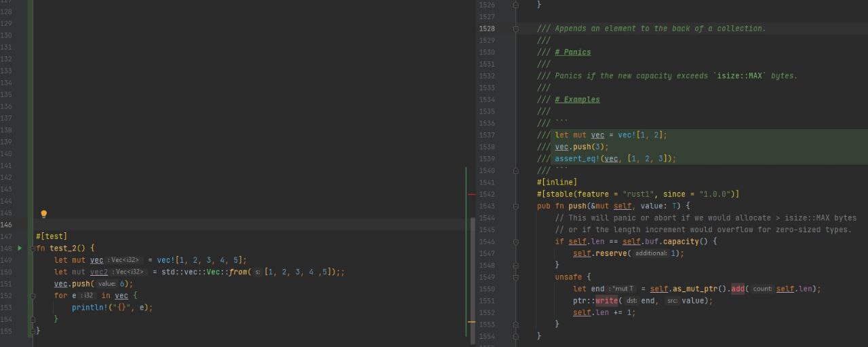The height and width of the screenshot is (347, 868).
Task: Click 'as_mut_ptr' method call
Action: pos(694,289)
